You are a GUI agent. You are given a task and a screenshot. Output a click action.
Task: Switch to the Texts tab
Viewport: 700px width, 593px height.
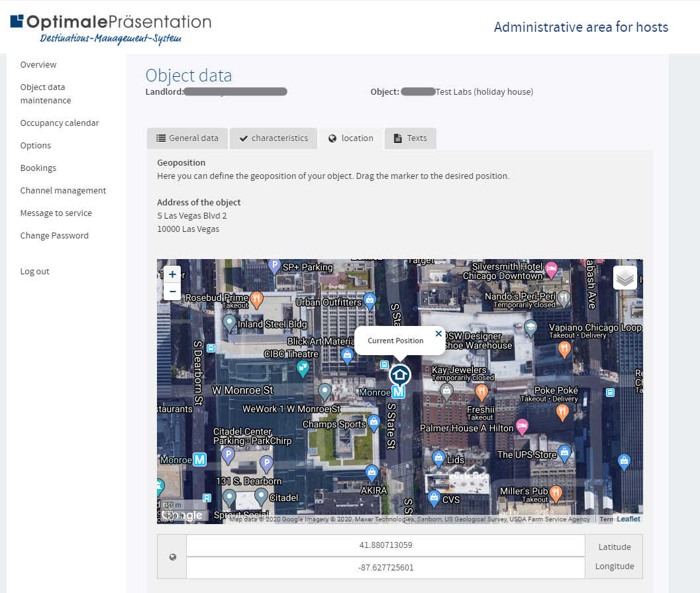(x=411, y=138)
